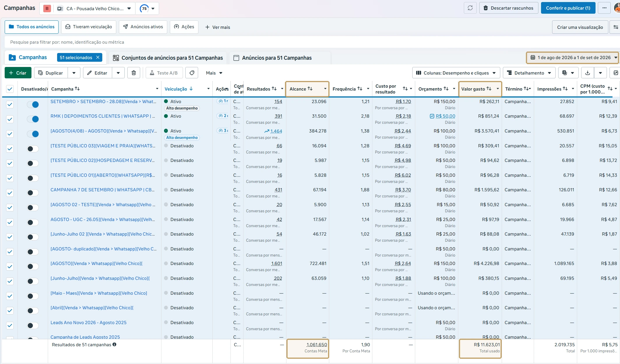Screen dimensions: 620x364
Task: Click the tag label icon button
Action: pos(192,73)
